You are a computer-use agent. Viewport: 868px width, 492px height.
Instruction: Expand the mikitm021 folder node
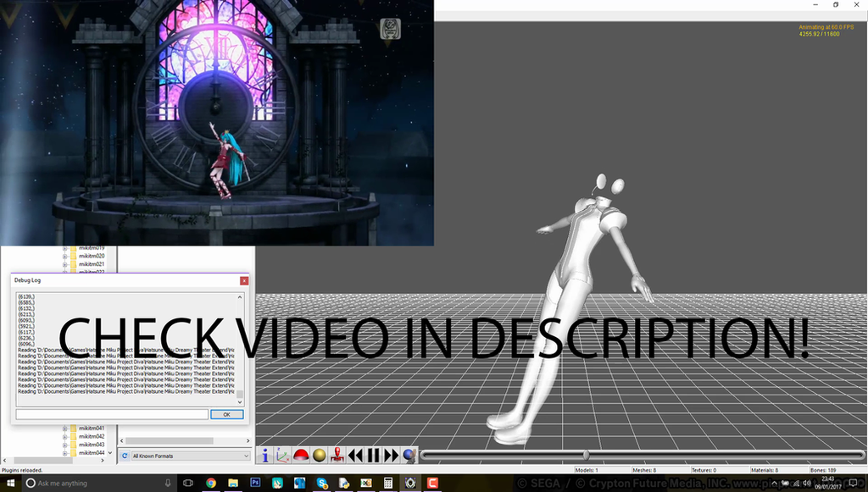[64, 264]
